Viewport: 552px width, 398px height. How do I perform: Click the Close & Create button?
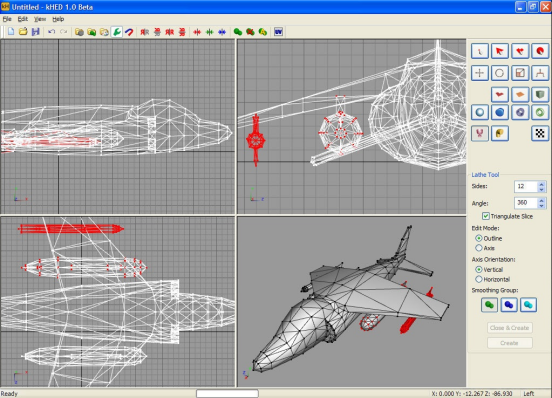tap(510, 328)
